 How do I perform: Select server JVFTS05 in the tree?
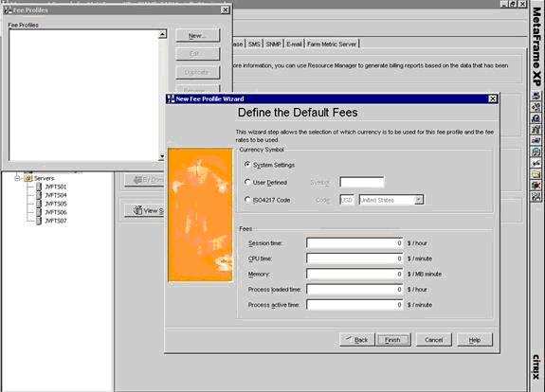click(x=56, y=204)
